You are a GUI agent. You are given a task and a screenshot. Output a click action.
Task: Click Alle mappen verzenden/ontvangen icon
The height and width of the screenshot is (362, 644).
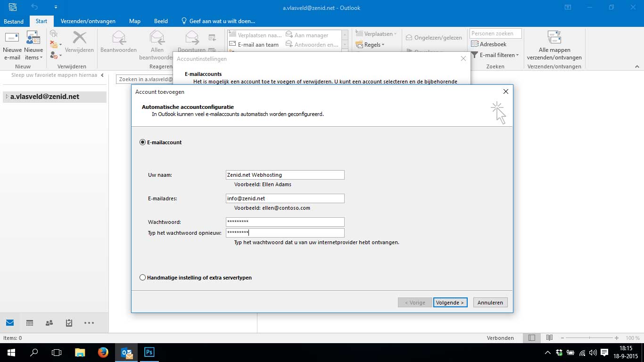pyautogui.click(x=554, y=37)
